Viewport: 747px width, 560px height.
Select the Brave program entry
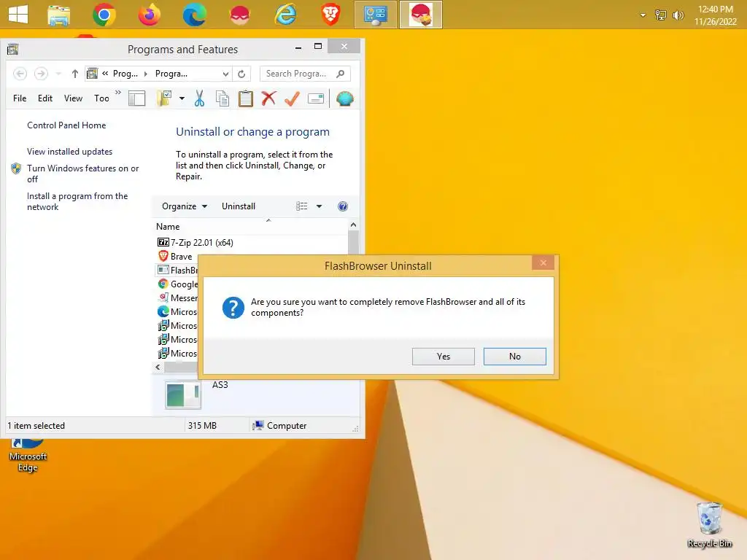(x=175, y=256)
